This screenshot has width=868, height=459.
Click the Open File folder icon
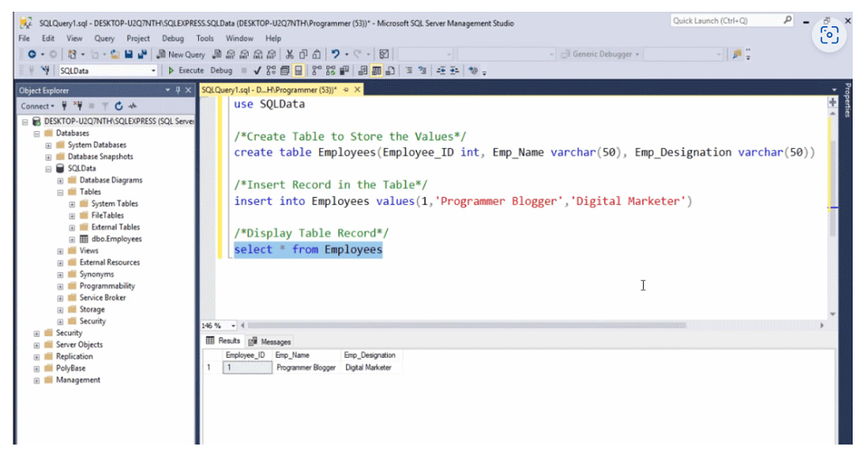click(115, 54)
